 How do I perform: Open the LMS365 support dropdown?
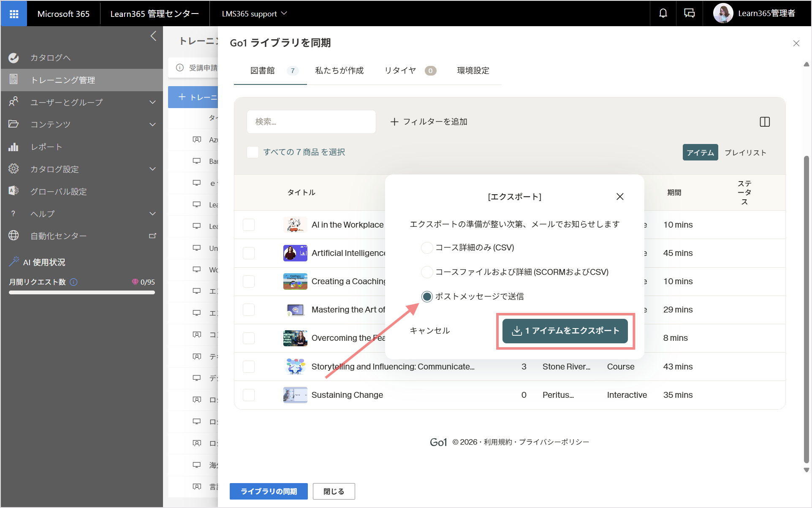click(x=255, y=14)
